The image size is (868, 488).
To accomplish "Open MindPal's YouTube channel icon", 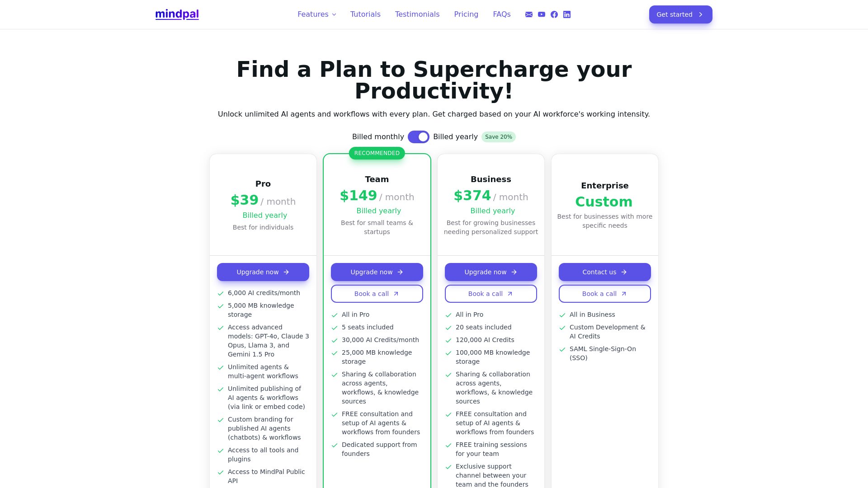I will coord(541,14).
